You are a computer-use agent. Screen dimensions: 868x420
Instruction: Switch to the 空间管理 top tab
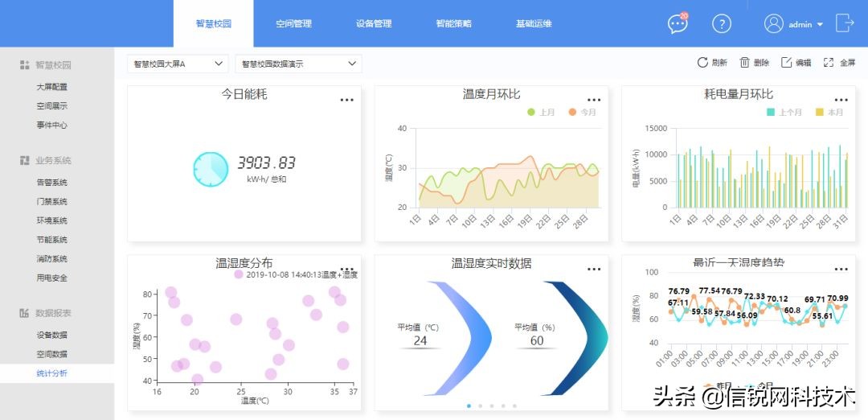coord(294,24)
